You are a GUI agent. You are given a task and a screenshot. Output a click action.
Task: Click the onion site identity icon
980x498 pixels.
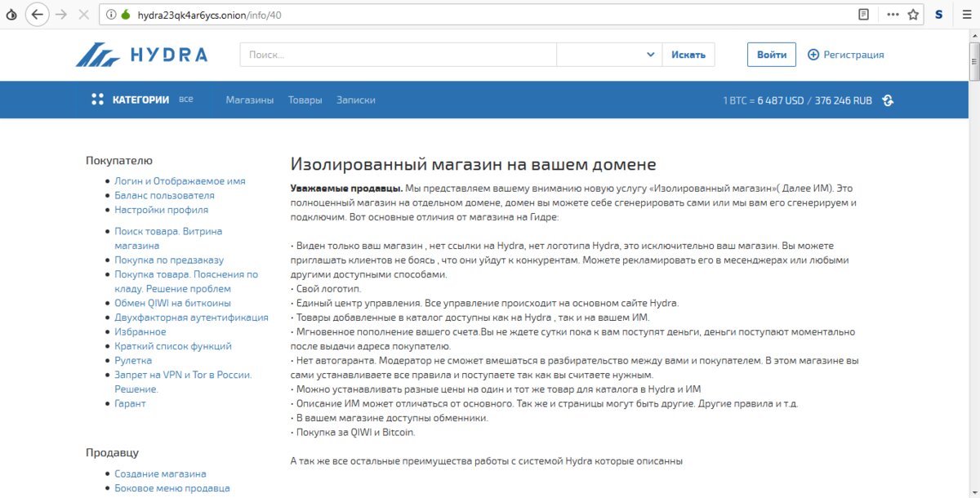125,15
